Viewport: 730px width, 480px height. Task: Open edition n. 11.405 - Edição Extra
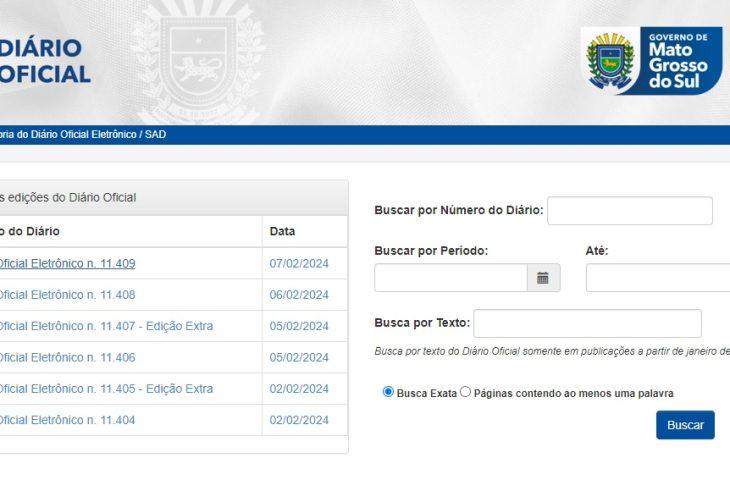pyautogui.click(x=105, y=389)
